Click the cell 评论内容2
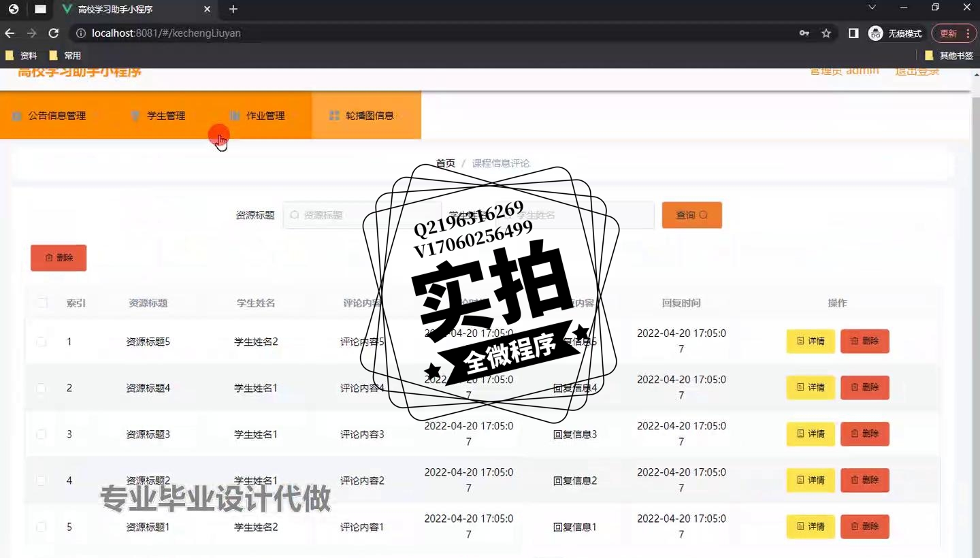Screen dimensions: 980x558 [x=362, y=480]
